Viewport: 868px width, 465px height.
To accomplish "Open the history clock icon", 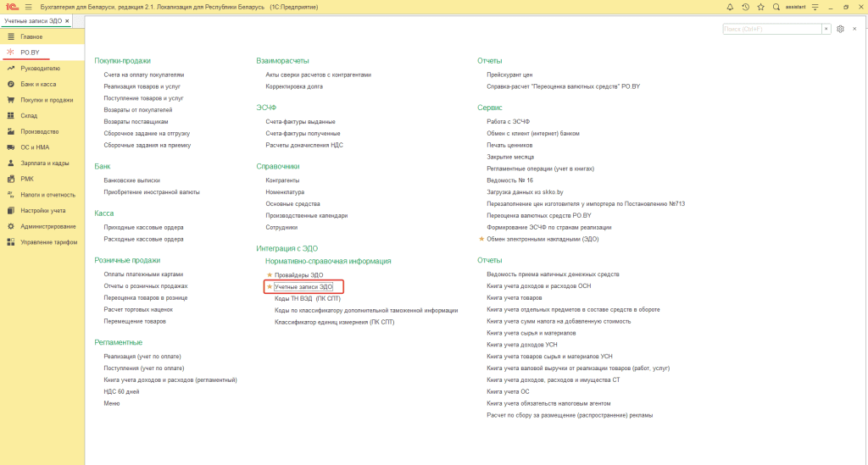I will [745, 7].
